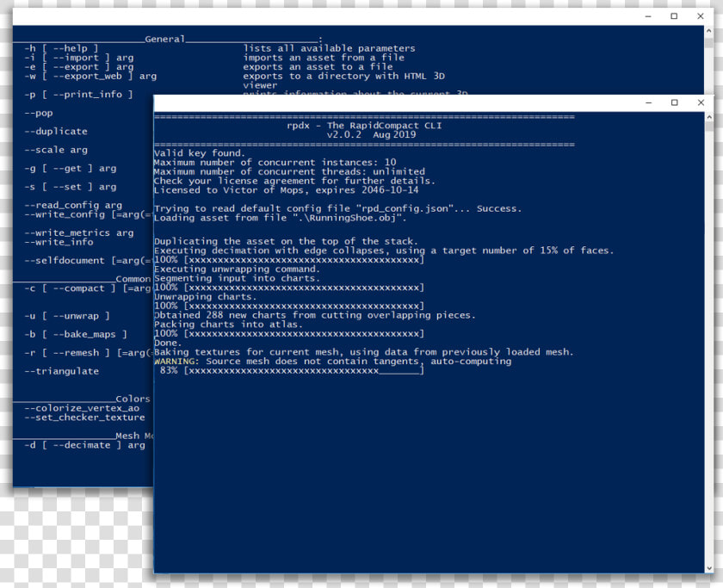
Task: Click the '-s [ --set ] arg' option
Action: [70, 187]
